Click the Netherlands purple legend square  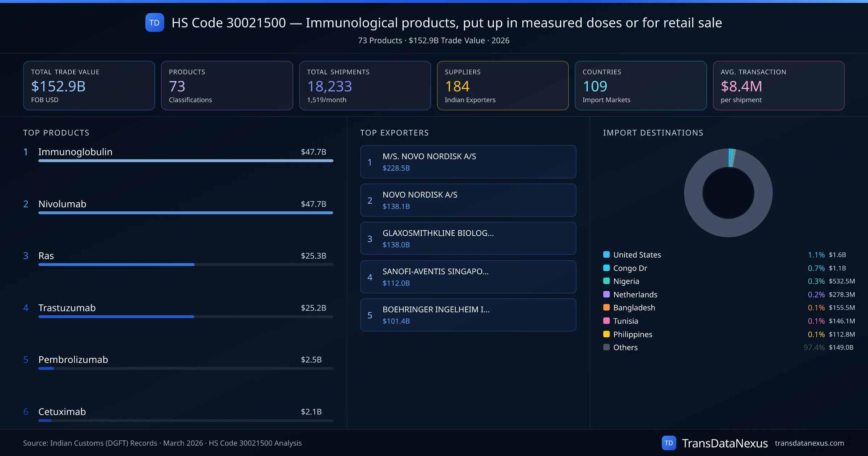[607, 294]
